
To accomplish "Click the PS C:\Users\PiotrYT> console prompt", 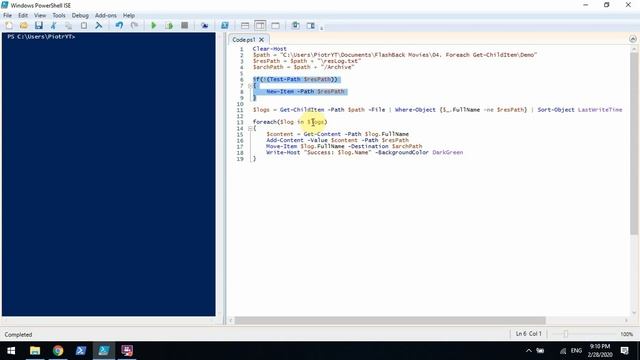I will click(41, 37).
